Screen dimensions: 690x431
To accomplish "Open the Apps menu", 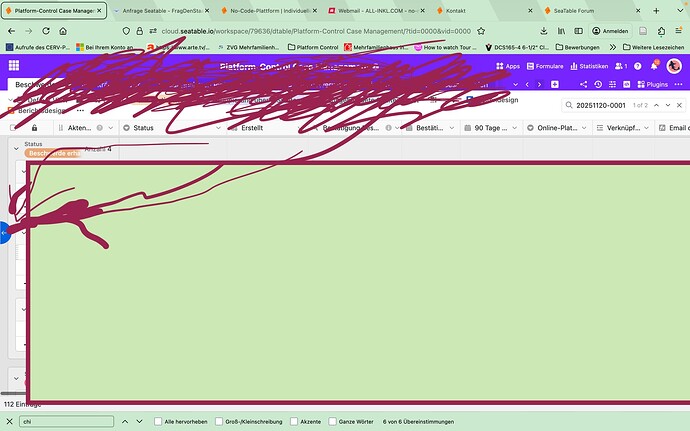I will pos(508,66).
